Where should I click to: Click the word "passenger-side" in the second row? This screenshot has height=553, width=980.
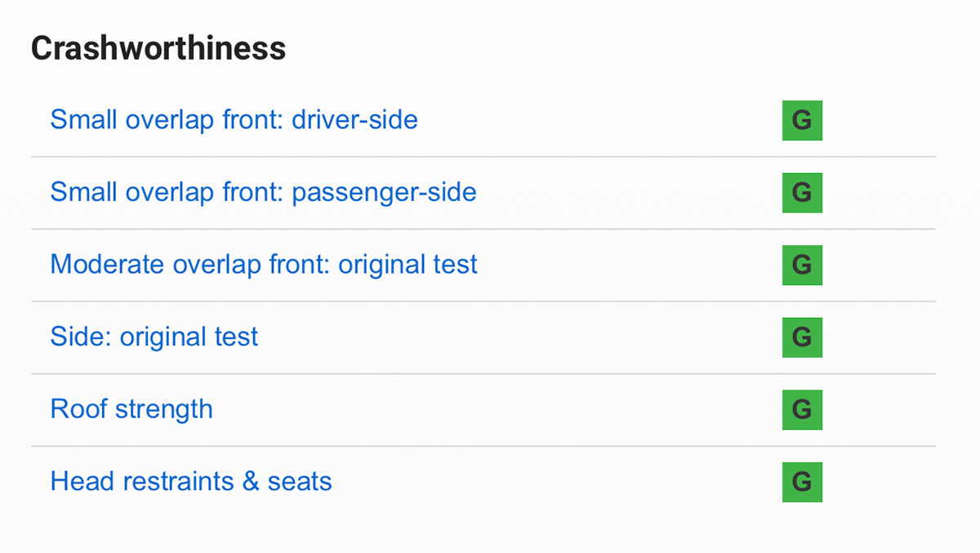(384, 193)
